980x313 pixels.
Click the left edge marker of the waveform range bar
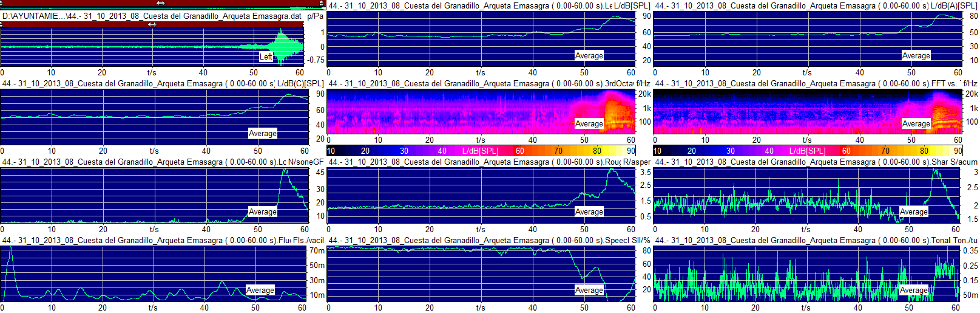(x=2, y=25)
